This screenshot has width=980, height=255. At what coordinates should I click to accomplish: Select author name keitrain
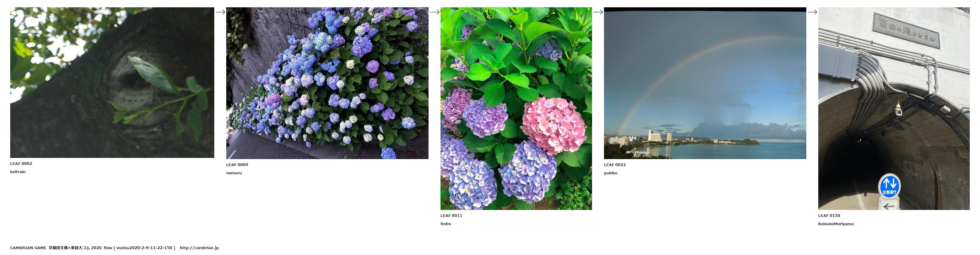[x=18, y=172]
